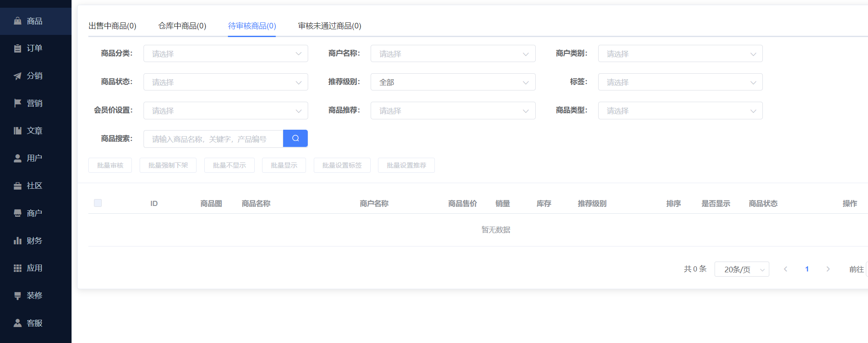The width and height of the screenshot is (868, 343).
Task: Open the 商品状态 dropdown
Action: click(226, 82)
